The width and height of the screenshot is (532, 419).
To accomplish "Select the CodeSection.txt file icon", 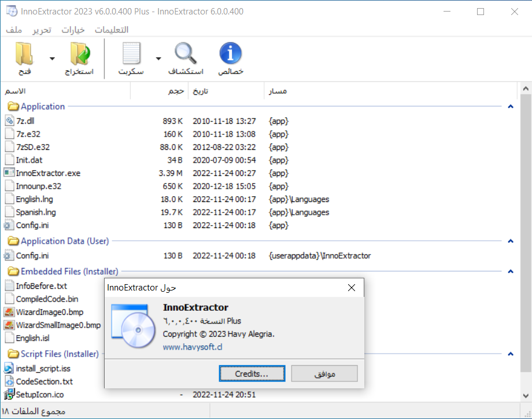I will pos(9,381).
